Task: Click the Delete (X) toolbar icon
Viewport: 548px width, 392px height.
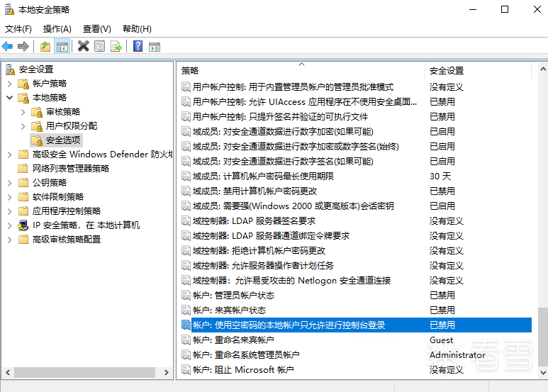Action: 83,46
